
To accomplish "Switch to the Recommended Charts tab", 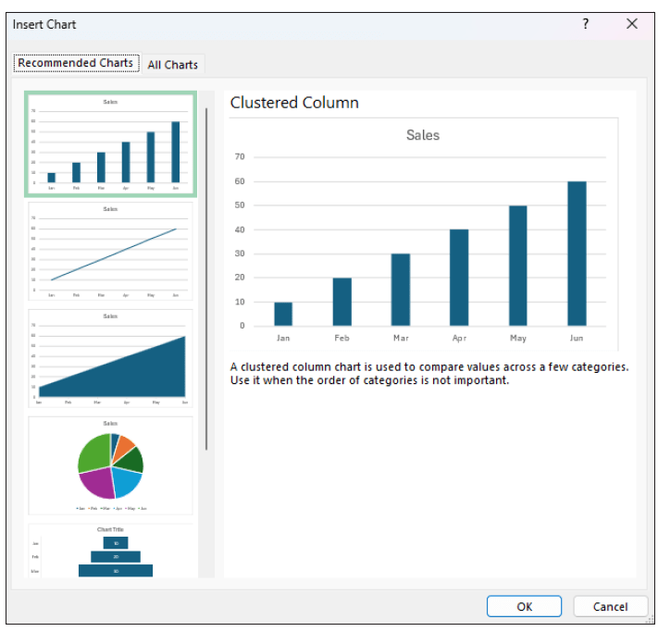I will tap(77, 64).
